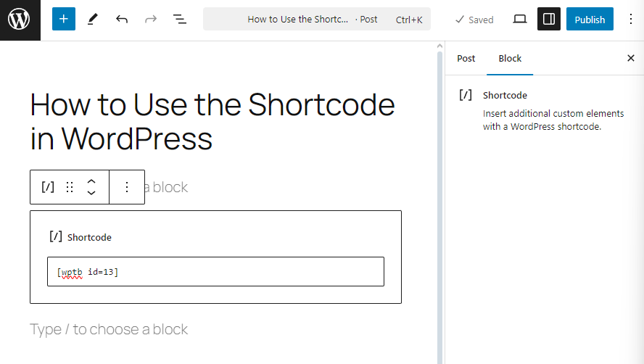Click the Saved status indicator
644x364 pixels.
coord(474,20)
